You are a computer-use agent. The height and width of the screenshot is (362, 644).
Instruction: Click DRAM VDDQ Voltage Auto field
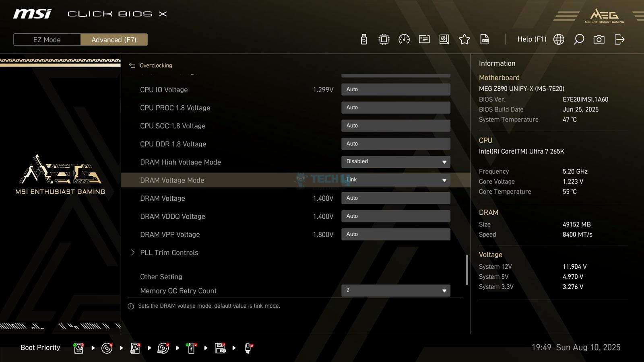point(396,216)
